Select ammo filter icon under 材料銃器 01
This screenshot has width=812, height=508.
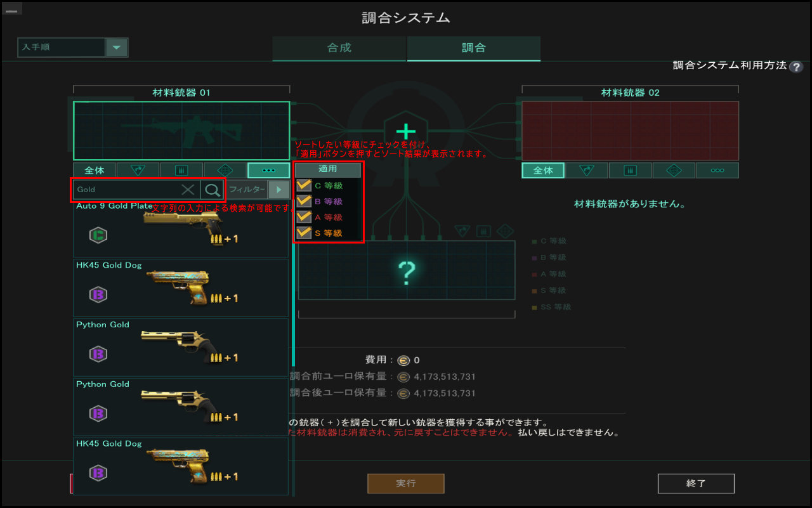click(x=181, y=171)
